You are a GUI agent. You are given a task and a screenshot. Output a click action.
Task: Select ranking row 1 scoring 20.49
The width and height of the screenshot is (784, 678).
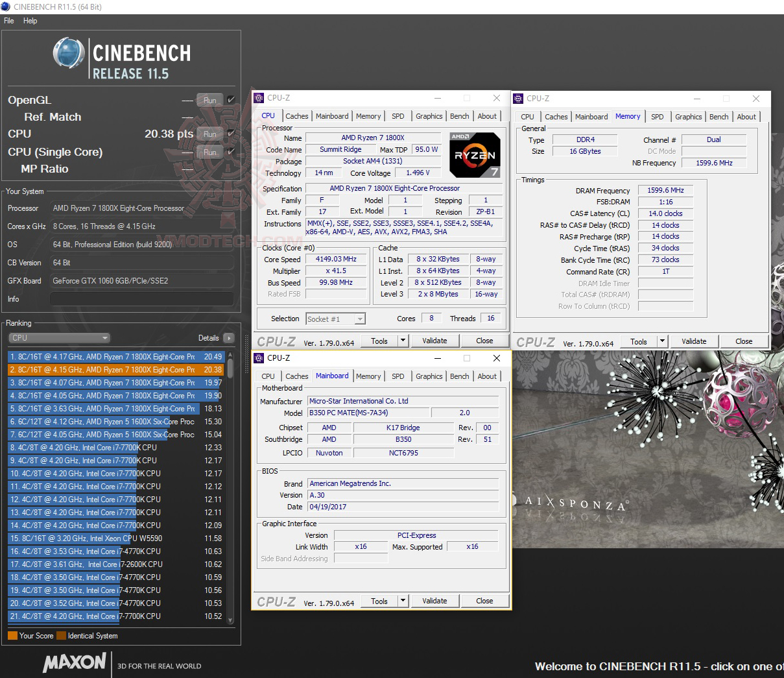tap(116, 357)
